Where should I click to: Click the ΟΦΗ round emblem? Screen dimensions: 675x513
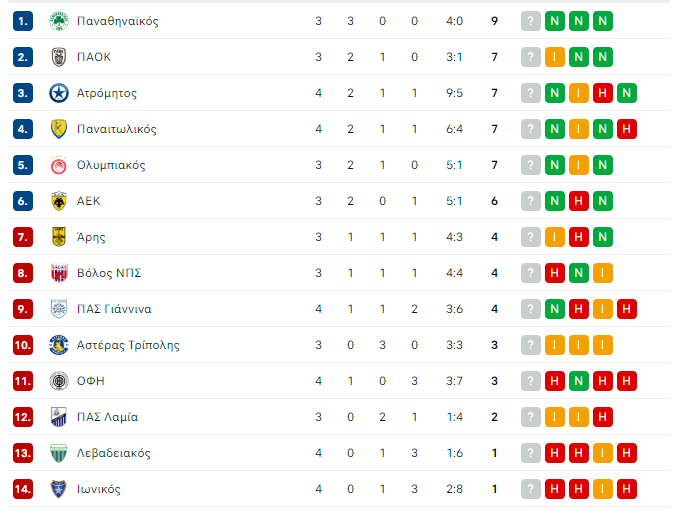click(59, 381)
